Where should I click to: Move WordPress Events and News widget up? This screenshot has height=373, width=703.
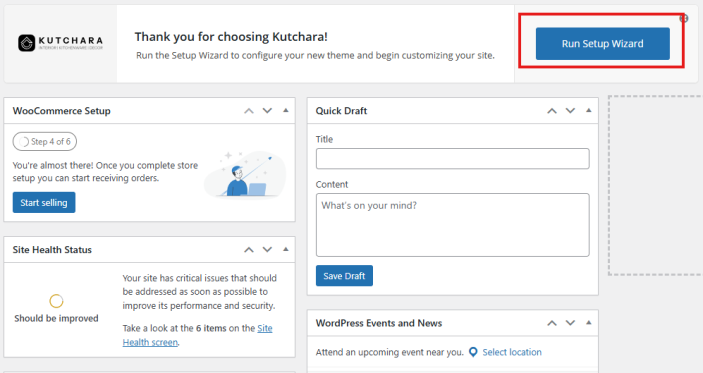click(x=552, y=323)
